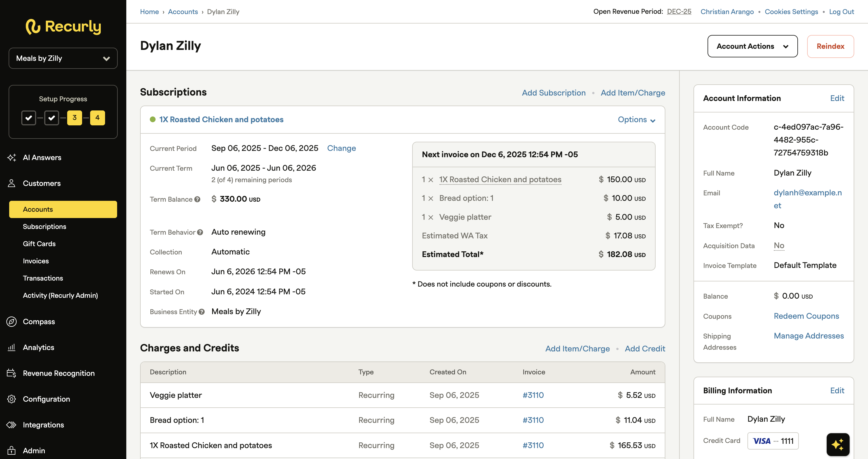Open Configuration via the gear icon
The image size is (868, 459).
point(11,399)
